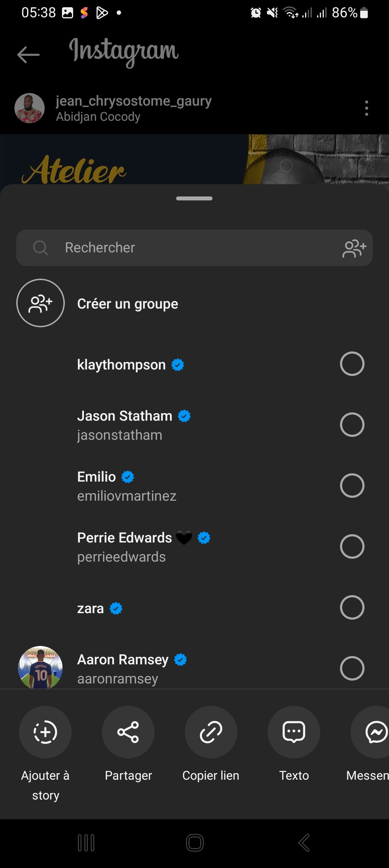Tap Aaron Ramsey's profile picture
389x868 pixels.
point(40,668)
